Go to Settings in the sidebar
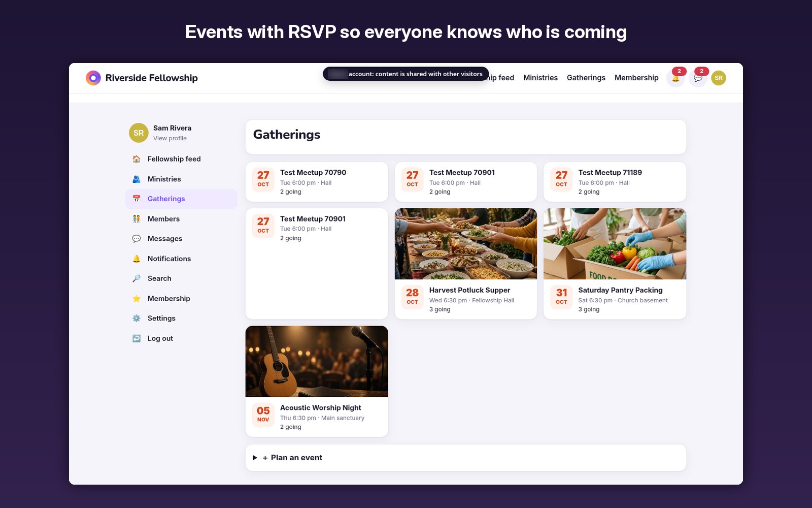The image size is (812, 508). 181,319
